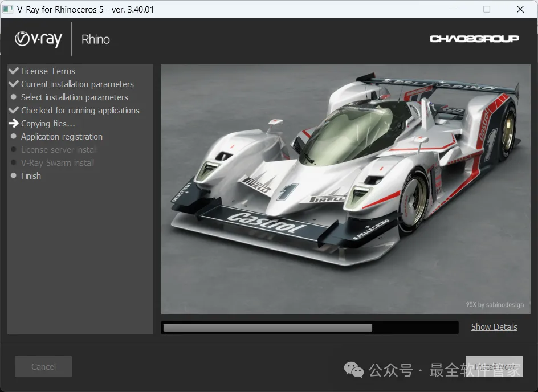Close the V-Ray installer window
This screenshot has width=538, height=392.
[520, 9]
